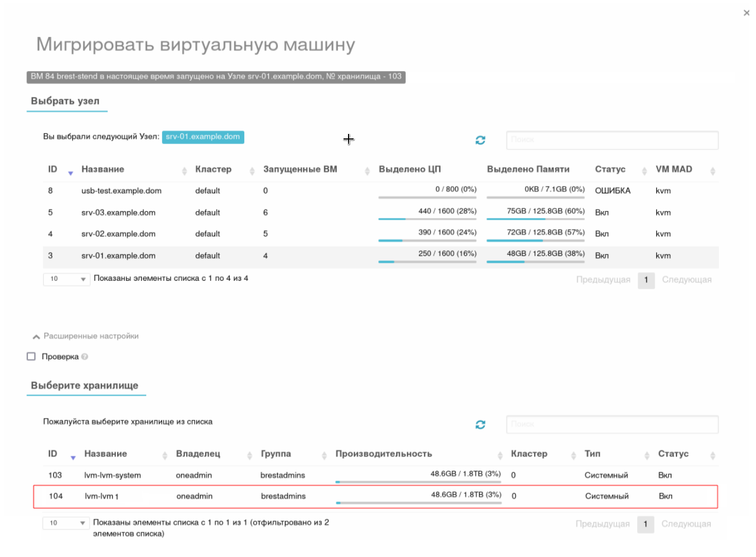
Task: Collapse the Расширенные настройки section
Action: point(85,336)
